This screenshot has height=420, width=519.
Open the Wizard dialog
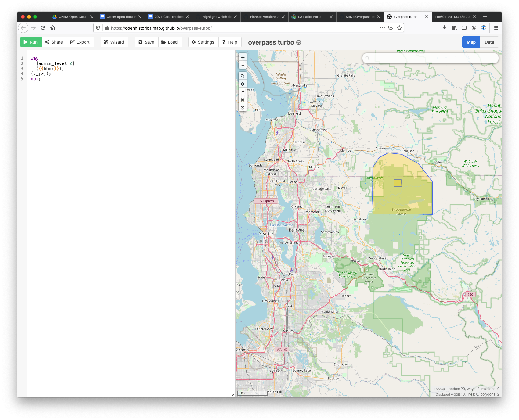(x=114, y=42)
